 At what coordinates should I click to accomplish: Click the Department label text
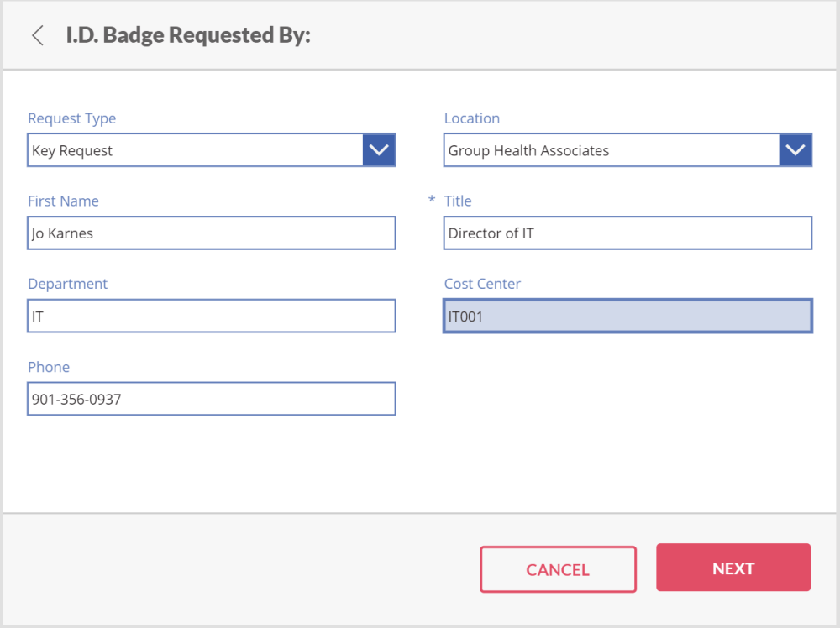pos(68,285)
